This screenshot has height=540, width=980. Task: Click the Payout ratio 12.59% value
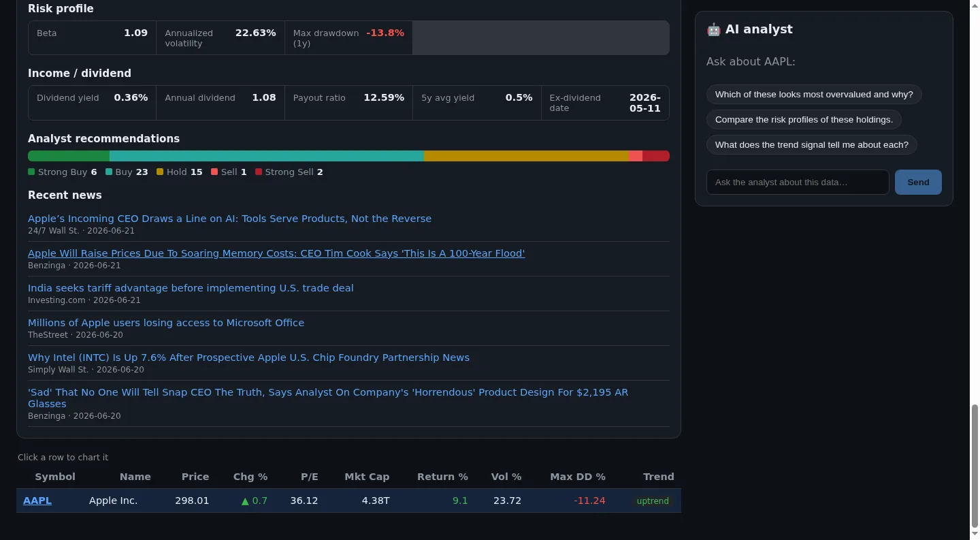[x=384, y=97]
